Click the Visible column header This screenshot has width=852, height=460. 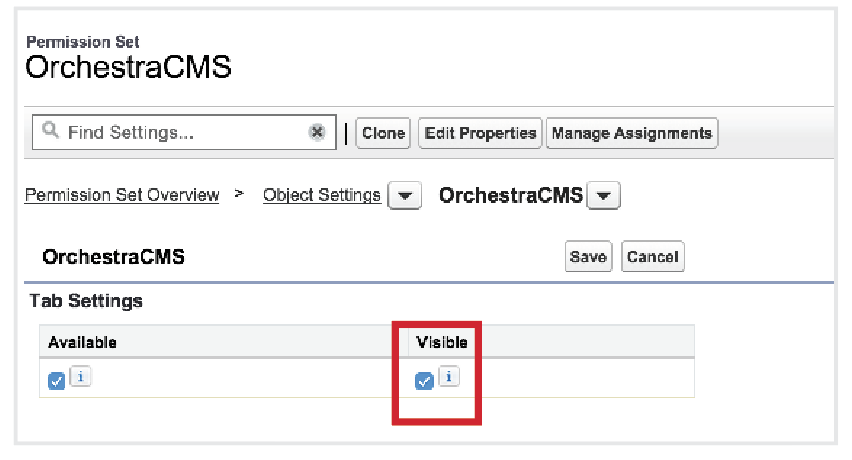[442, 342]
